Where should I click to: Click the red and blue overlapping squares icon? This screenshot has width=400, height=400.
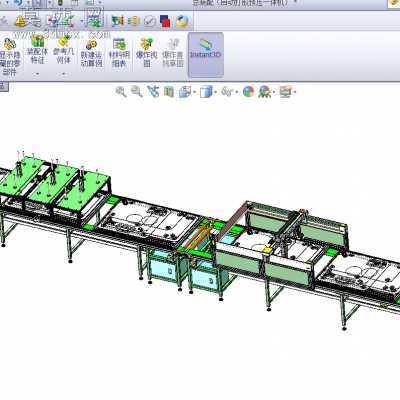[x=165, y=21]
